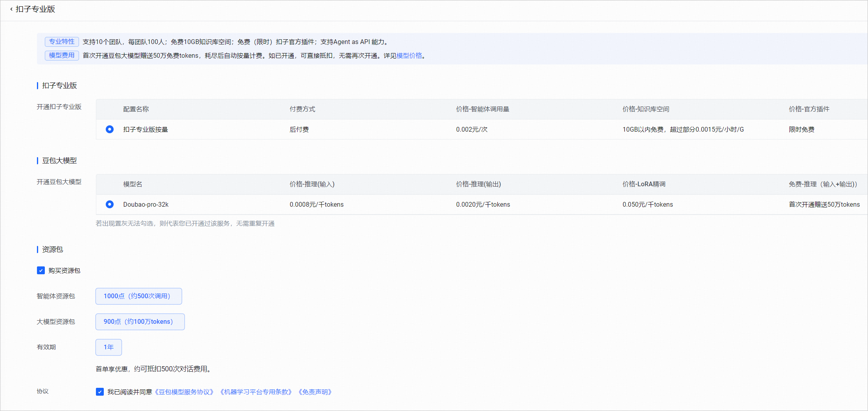Click the 资源包 section heading
Screen dimensions: 868x411
click(x=53, y=250)
